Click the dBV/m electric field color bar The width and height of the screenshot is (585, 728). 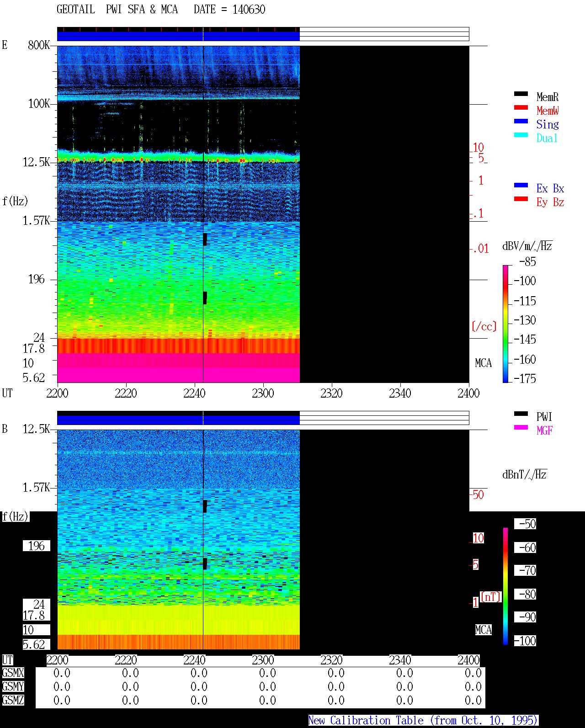[505, 324]
